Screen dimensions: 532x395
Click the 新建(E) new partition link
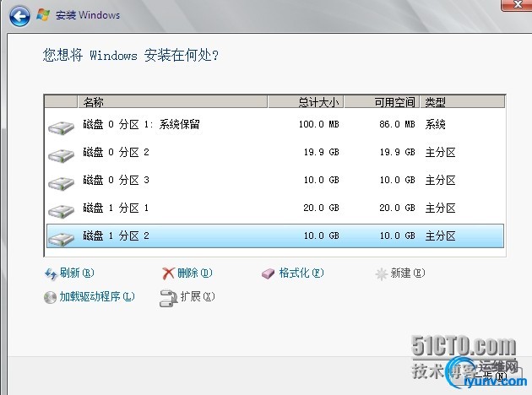[x=408, y=273]
